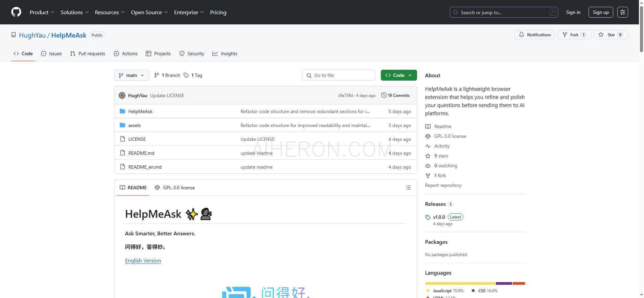The width and height of the screenshot is (644, 298).
Task: Expand the Product menu
Action: coord(42,12)
